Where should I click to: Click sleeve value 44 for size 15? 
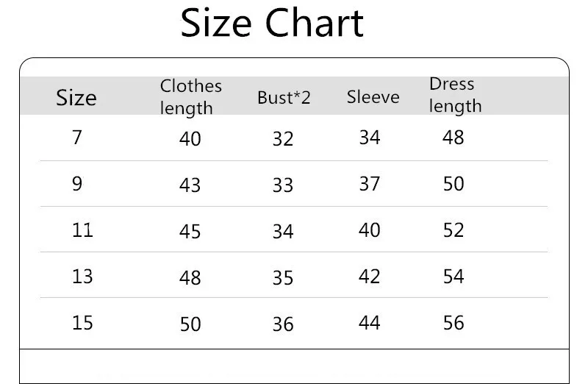pyautogui.click(x=370, y=322)
